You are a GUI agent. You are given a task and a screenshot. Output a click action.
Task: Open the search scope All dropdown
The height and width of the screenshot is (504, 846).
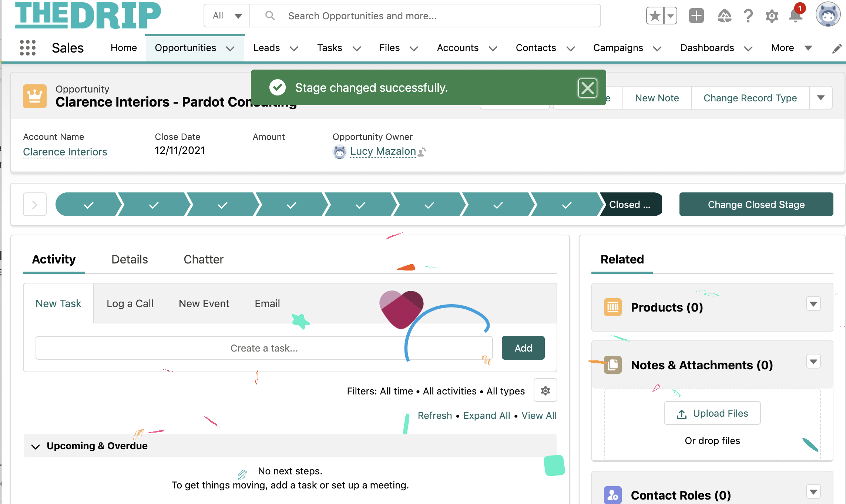tap(227, 16)
